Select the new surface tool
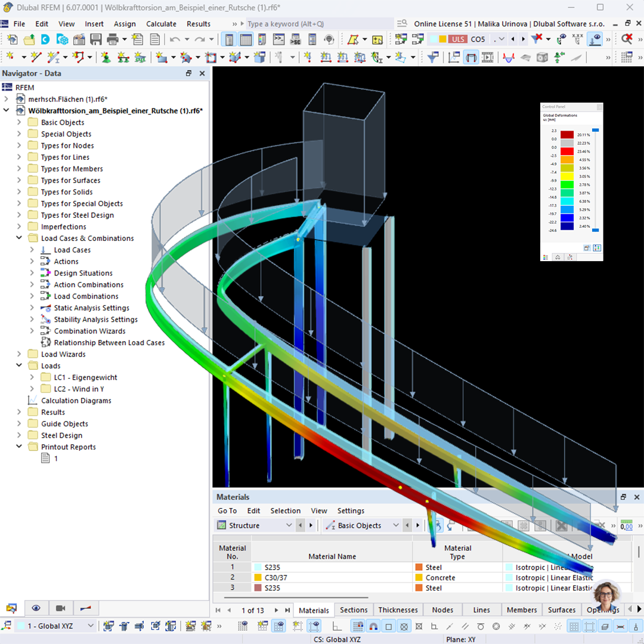The image size is (644, 644). (x=161, y=57)
